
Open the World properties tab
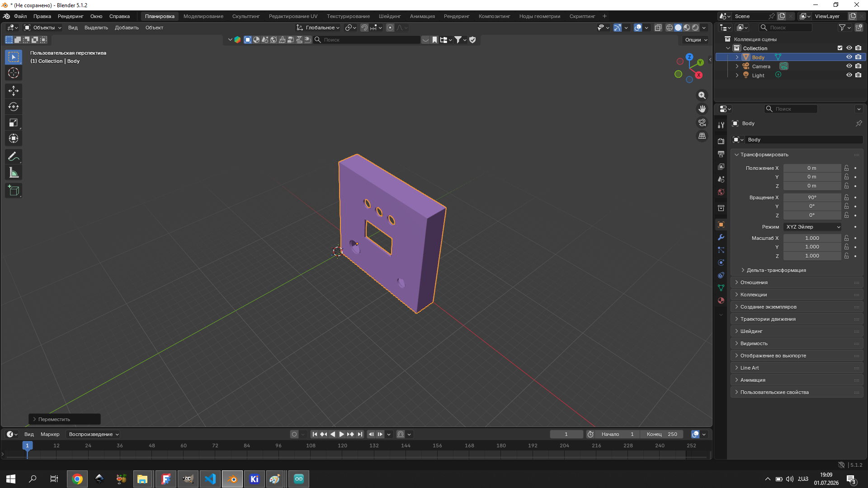(721, 192)
